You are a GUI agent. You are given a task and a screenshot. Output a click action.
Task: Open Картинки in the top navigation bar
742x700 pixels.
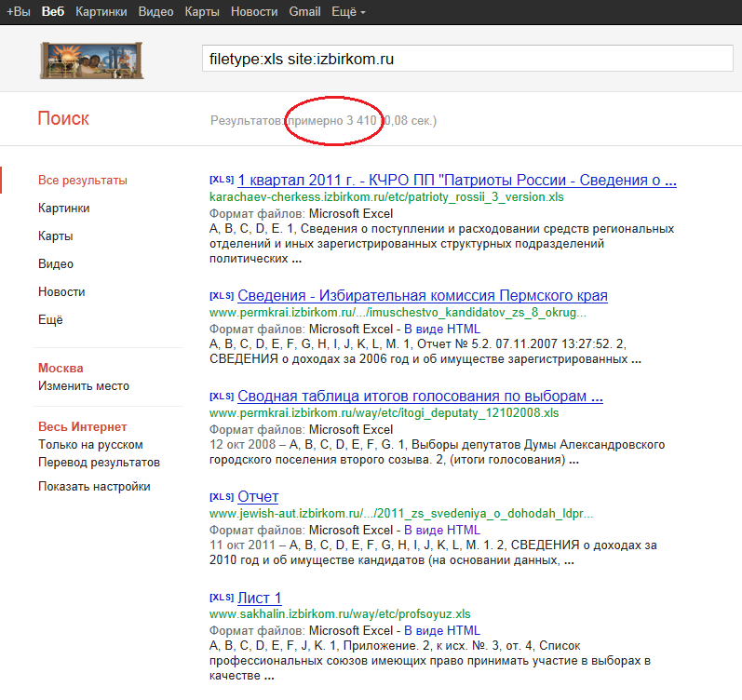pos(101,12)
